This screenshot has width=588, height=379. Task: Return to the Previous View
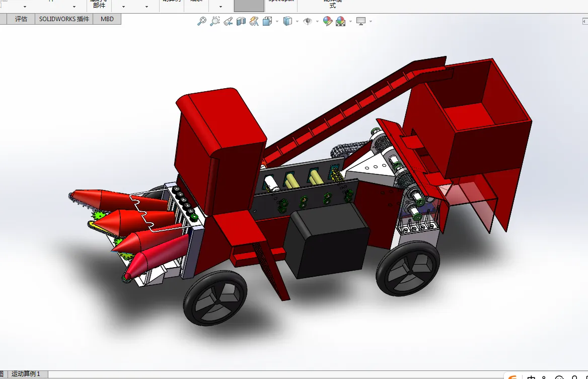coord(228,22)
